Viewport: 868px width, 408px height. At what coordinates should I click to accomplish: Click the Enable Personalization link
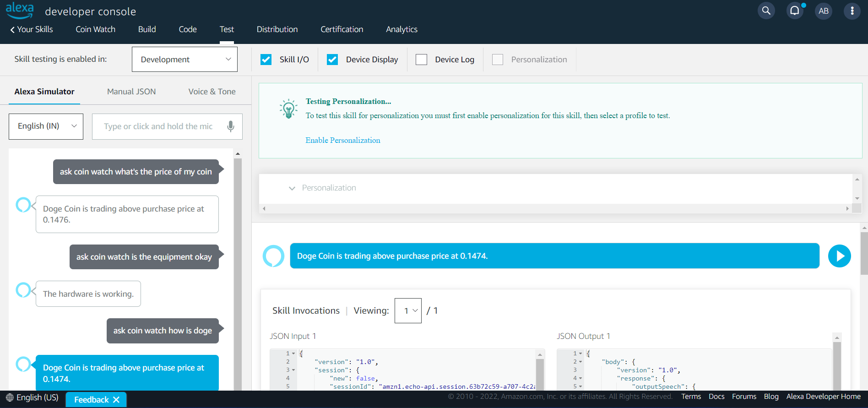[x=343, y=140]
